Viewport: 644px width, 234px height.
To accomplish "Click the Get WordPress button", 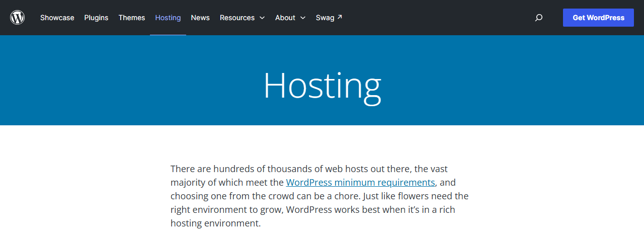I will coord(598,18).
